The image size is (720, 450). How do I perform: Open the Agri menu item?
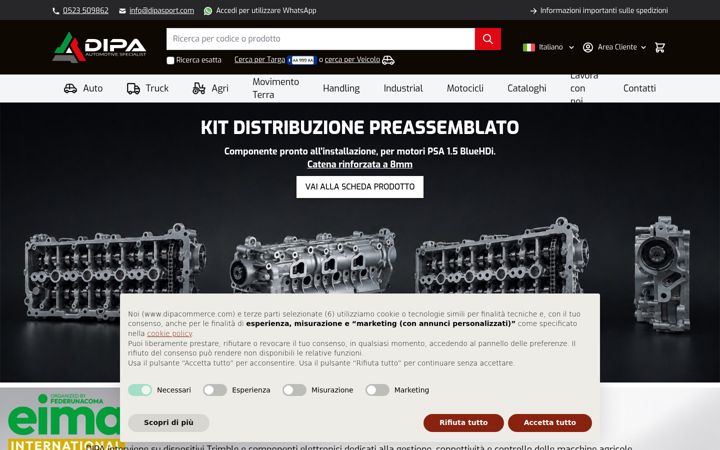coord(210,88)
